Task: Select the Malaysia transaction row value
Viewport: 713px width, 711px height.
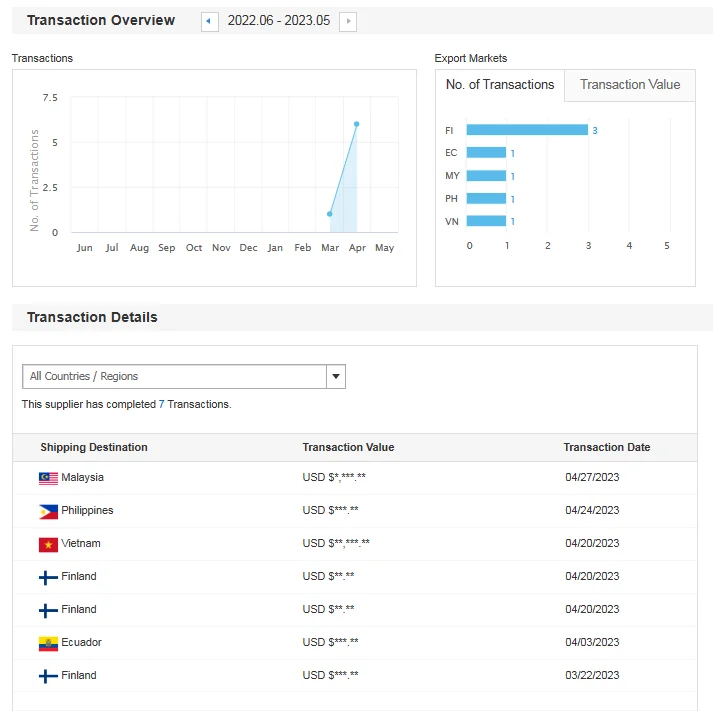Action: [334, 478]
